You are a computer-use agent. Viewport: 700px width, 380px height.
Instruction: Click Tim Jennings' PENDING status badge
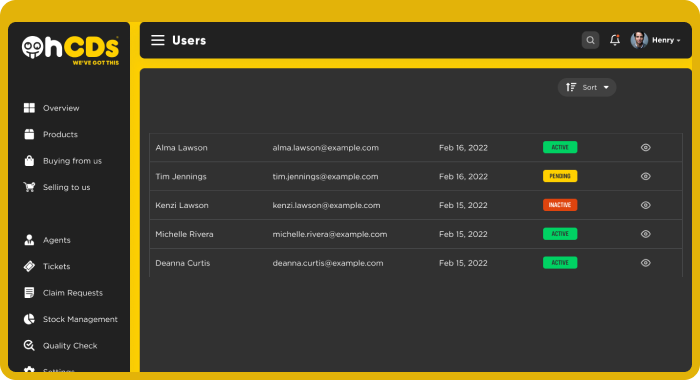560,176
